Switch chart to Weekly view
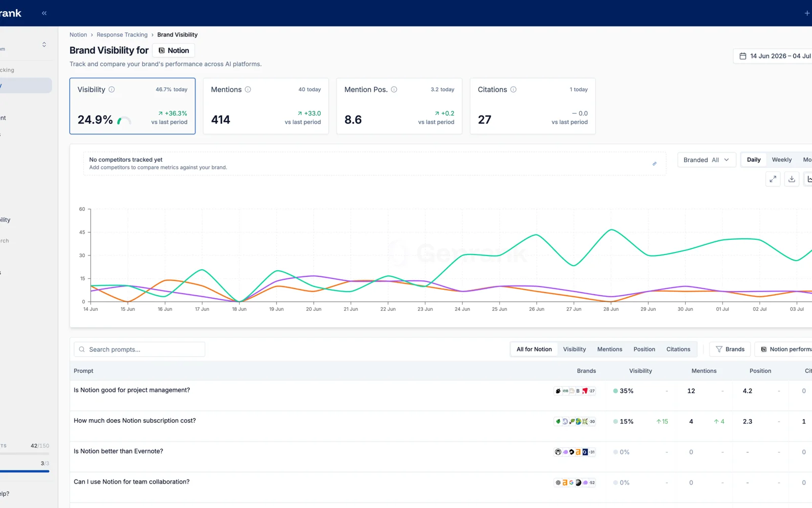 point(782,160)
